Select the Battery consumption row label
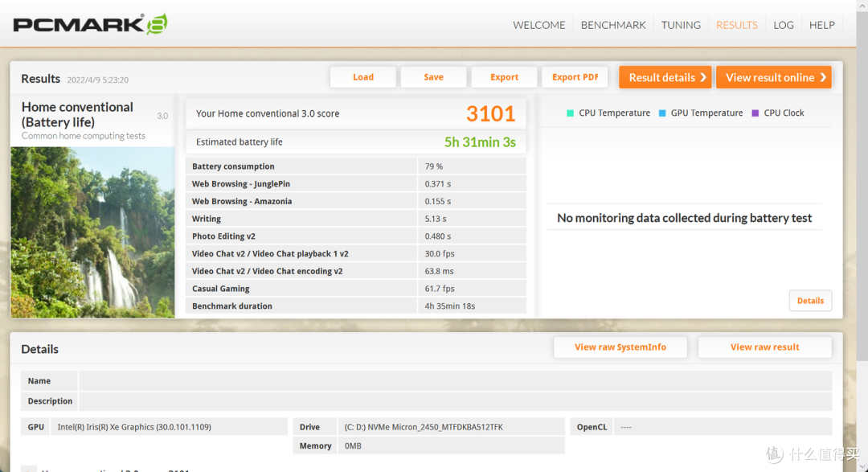868x472 pixels. point(233,166)
